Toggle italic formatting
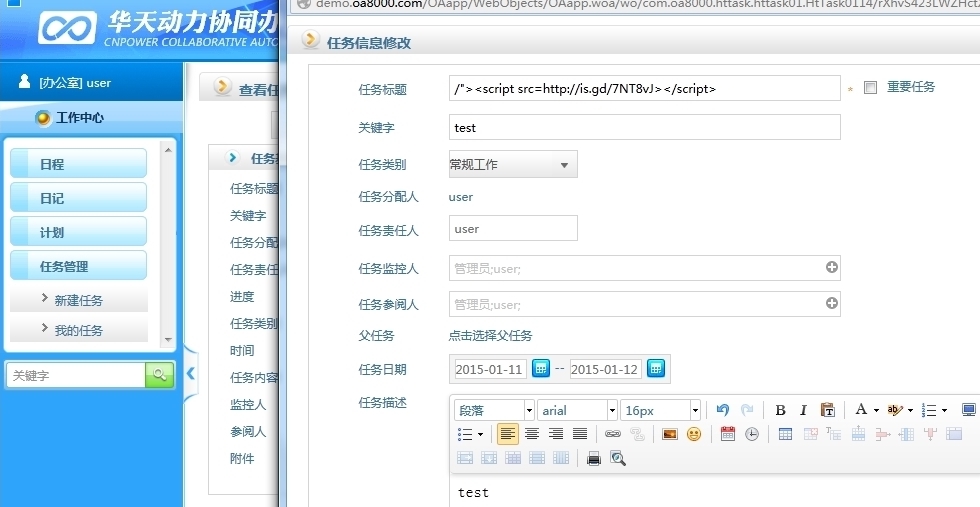The height and width of the screenshot is (507, 980). (x=803, y=410)
